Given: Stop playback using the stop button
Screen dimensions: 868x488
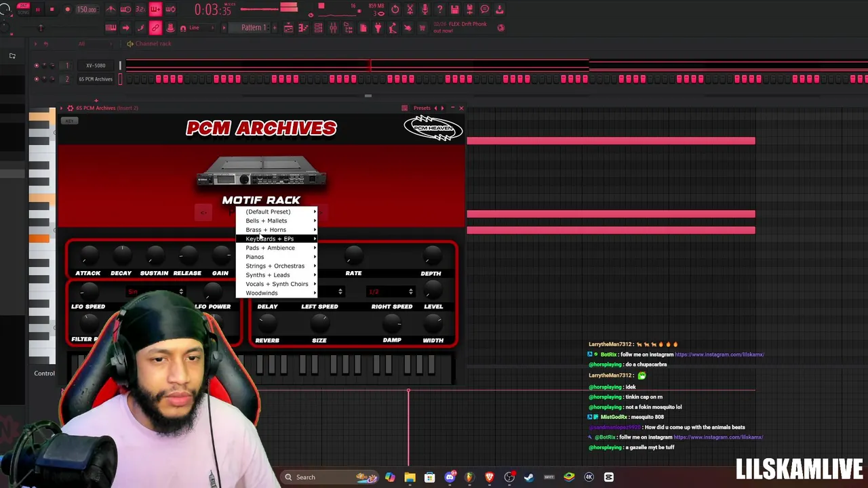Looking at the screenshot, I should coord(52,9).
